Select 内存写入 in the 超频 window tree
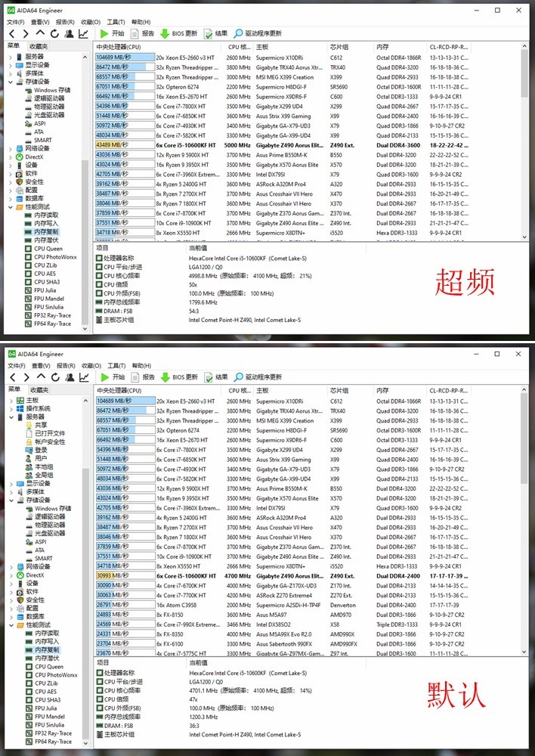This screenshot has width=535, height=756. coord(42,223)
